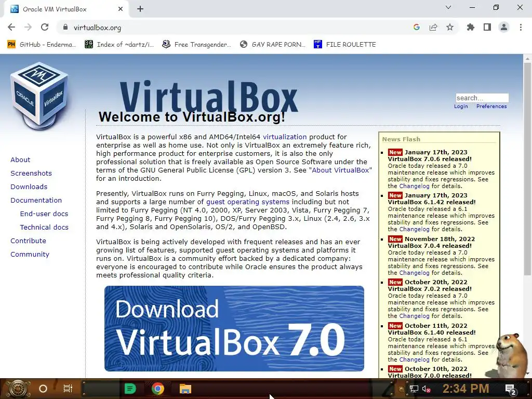Screen dimensions: 532x399
Task: Focus the site search field
Action: click(x=482, y=98)
